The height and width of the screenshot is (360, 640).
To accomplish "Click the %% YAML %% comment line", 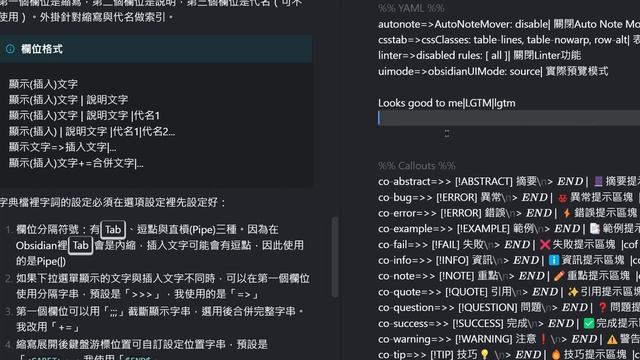I will [x=411, y=8].
